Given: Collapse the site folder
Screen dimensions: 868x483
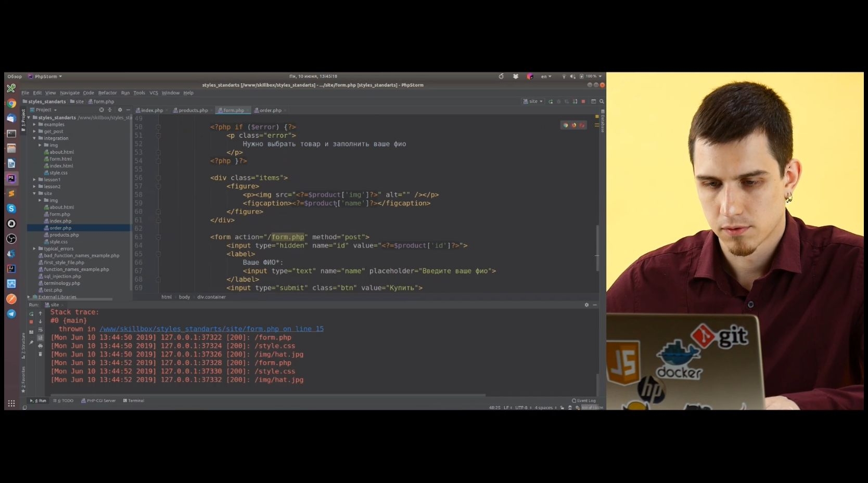Looking at the screenshot, I should point(34,193).
